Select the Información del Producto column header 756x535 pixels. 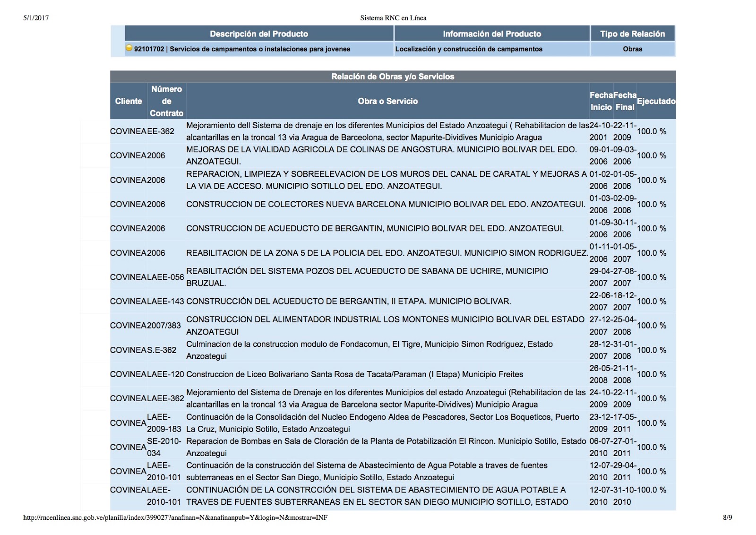click(x=492, y=34)
